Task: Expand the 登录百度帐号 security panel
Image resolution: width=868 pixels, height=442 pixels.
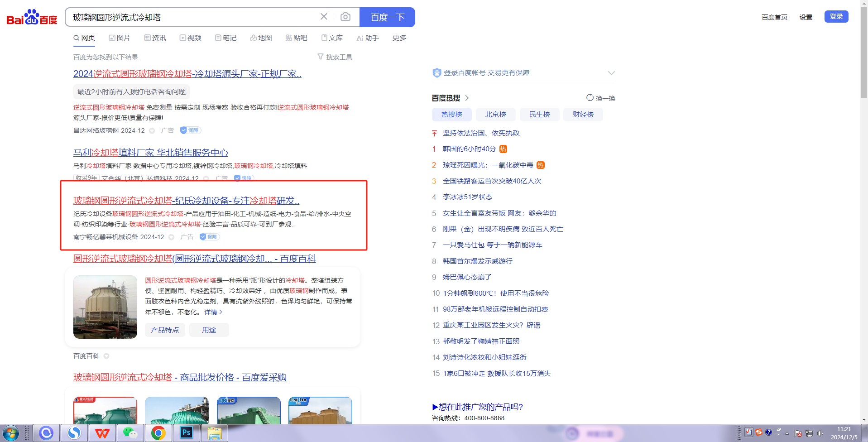Action: pos(611,73)
